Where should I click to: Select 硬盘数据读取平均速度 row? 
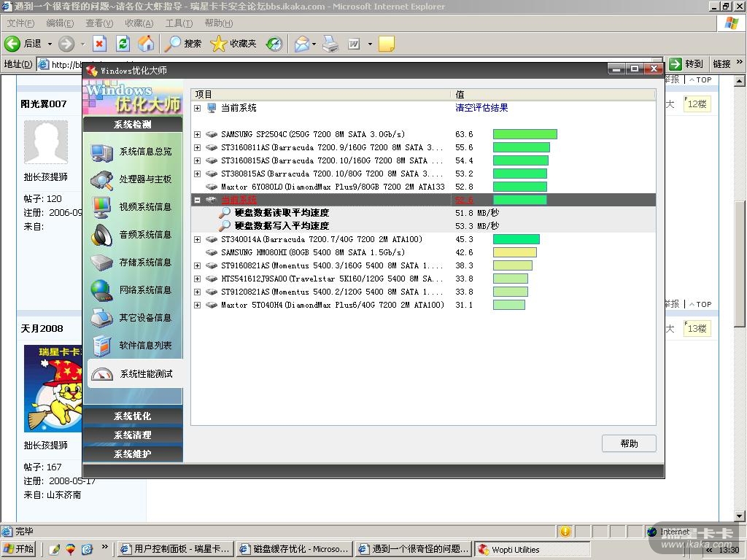tap(423, 213)
